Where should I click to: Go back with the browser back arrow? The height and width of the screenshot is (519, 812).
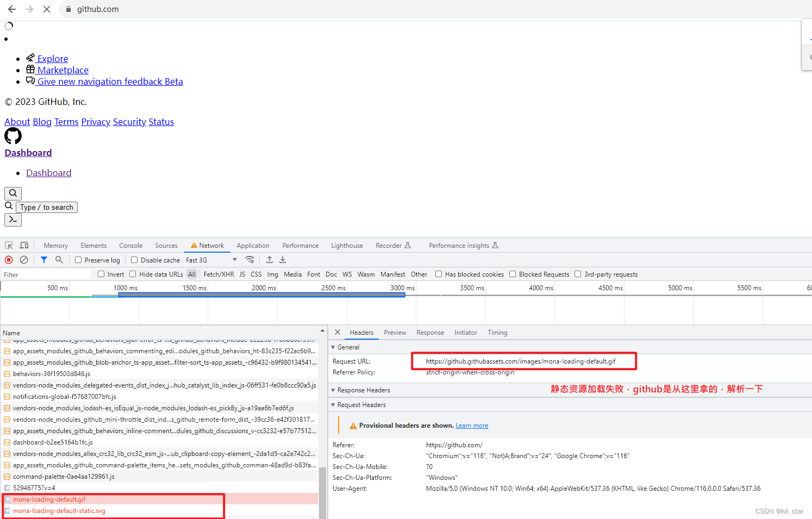(x=12, y=9)
